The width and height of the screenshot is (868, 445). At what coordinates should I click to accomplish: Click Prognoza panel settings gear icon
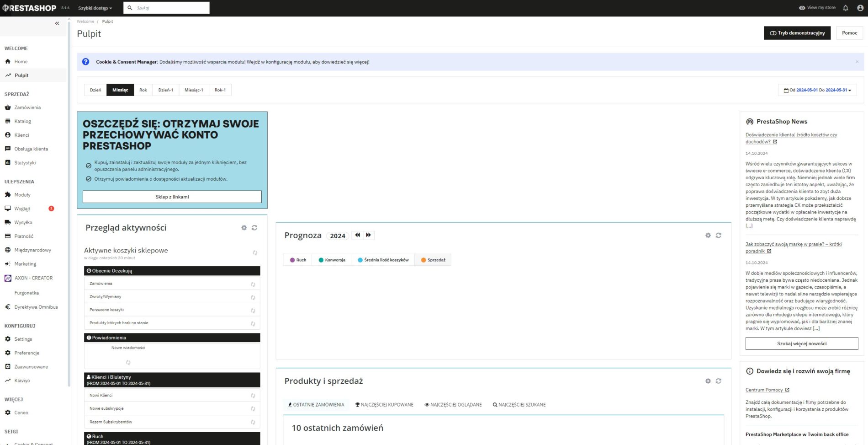click(x=708, y=235)
